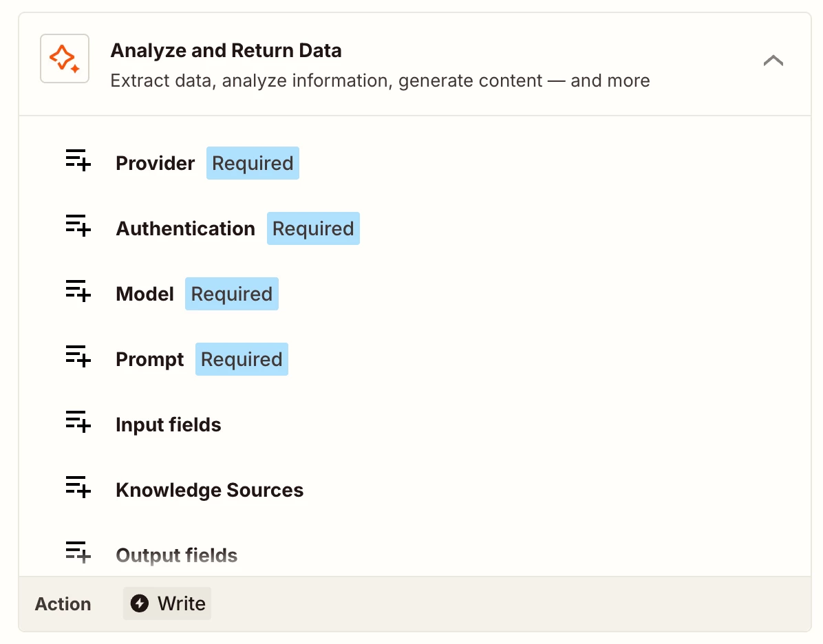Viewport: 823px width, 644px height.
Task: Open the Input fields entry
Action: point(169,425)
